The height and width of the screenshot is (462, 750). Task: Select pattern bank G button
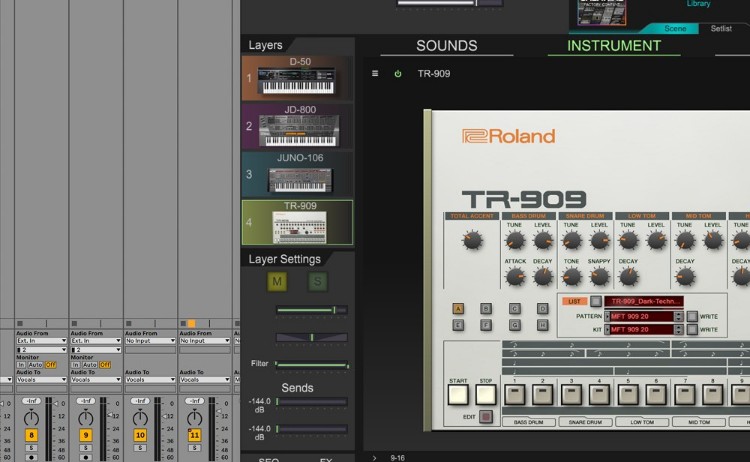click(x=515, y=325)
